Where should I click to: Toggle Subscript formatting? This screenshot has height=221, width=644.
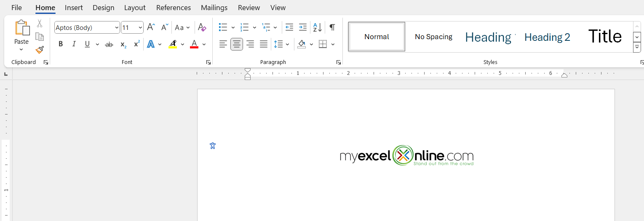[123, 44]
